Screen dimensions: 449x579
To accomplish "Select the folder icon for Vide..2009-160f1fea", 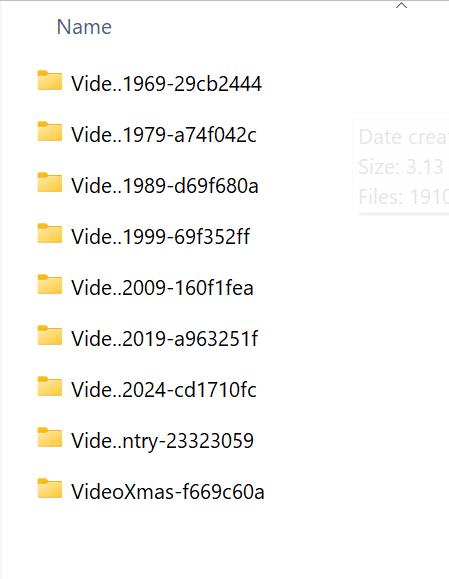I will 49,284.
